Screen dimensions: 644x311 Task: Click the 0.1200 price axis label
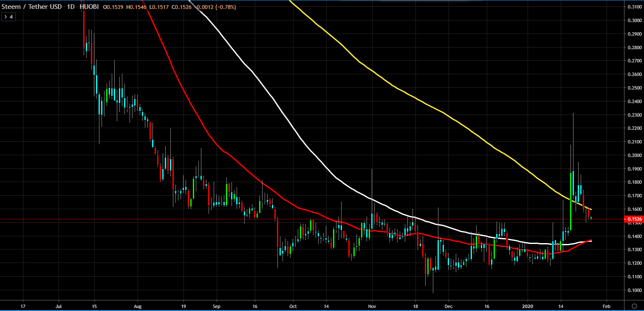(x=634, y=263)
